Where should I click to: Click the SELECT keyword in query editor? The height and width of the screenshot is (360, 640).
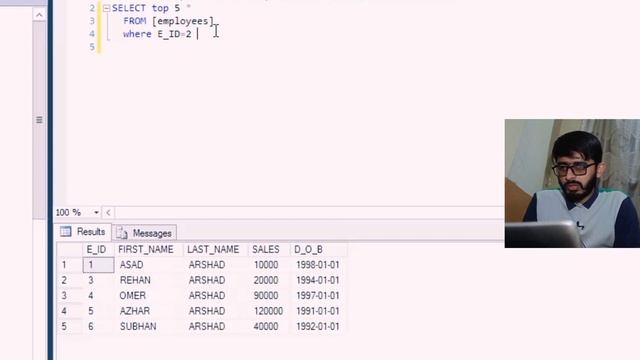coord(129,8)
